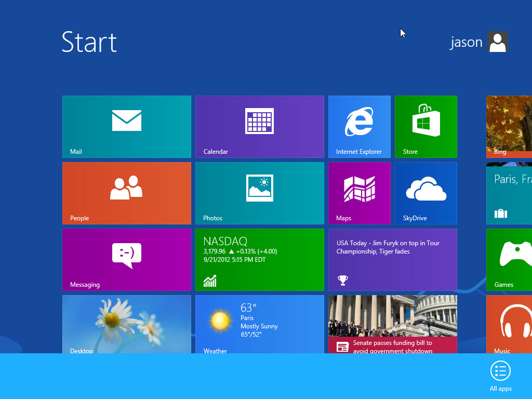Open the Bing autumn leaves tile
The height and width of the screenshot is (399, 532).
pos(509,127)
